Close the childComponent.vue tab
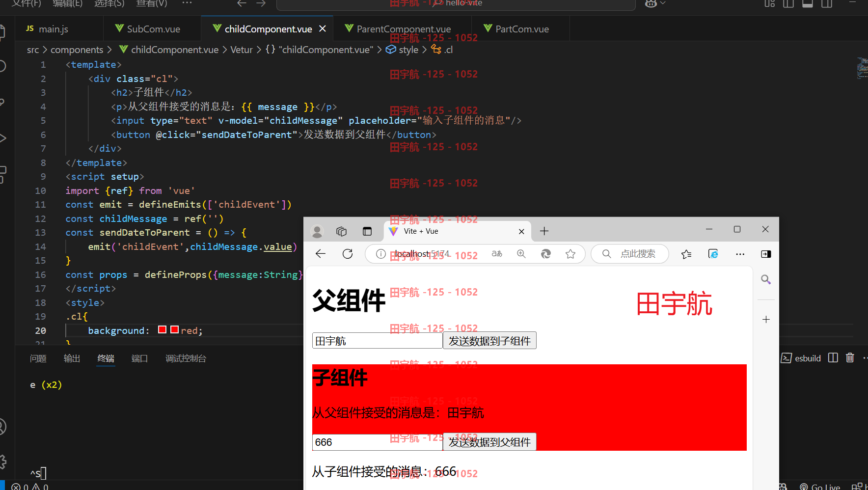This screenshot has width=868, height=490. click(x=323, y=29)
